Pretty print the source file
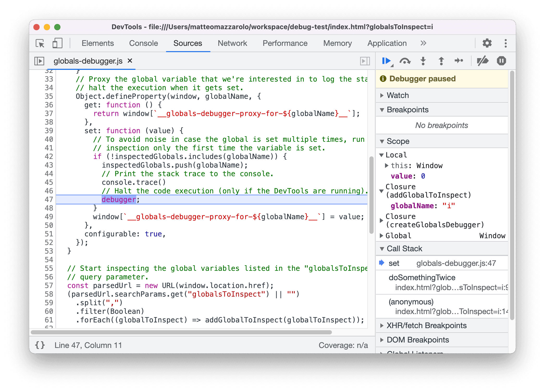 point(40,345)
